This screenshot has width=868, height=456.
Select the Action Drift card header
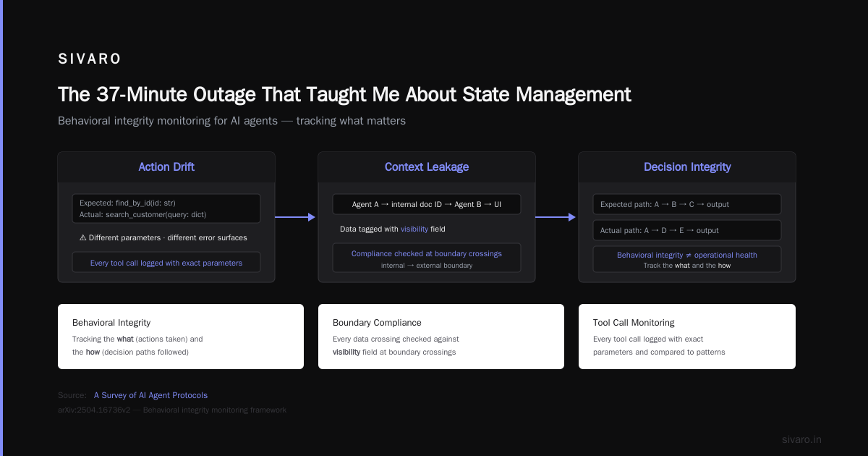pos(166,167)
